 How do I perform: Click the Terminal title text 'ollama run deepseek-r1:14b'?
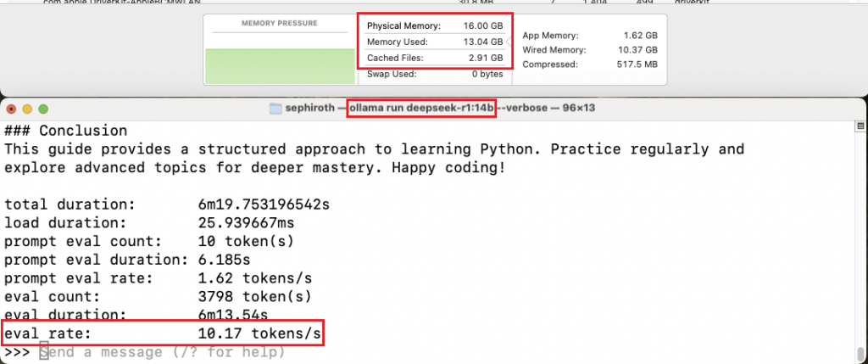pyautogui.click(x=421, y=108)
